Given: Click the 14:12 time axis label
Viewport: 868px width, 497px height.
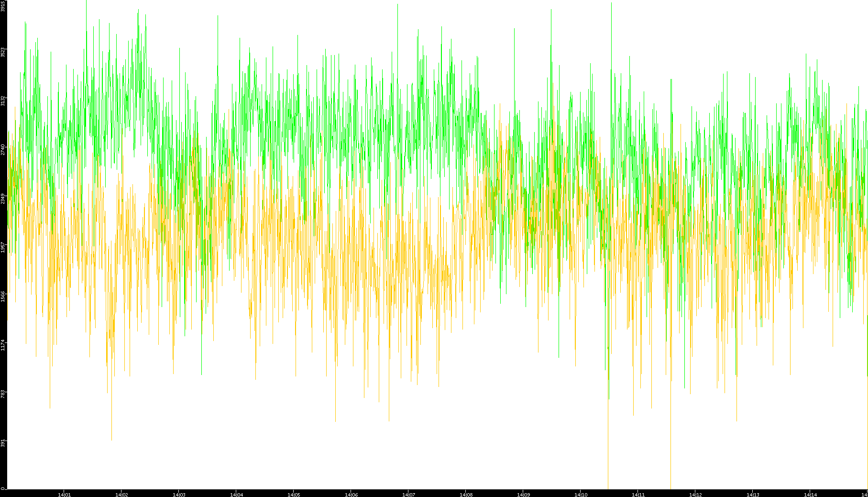Looking at the screenshot, I should [x=695, y=494].
